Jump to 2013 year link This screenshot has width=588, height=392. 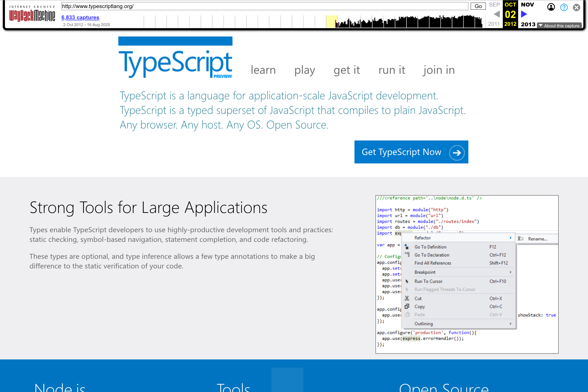click(528, 24)
